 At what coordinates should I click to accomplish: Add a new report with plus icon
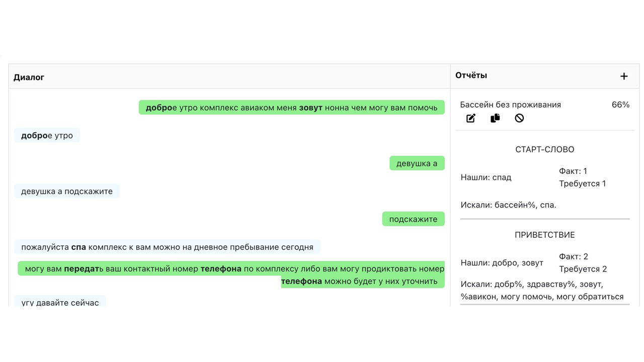(624, 76)
